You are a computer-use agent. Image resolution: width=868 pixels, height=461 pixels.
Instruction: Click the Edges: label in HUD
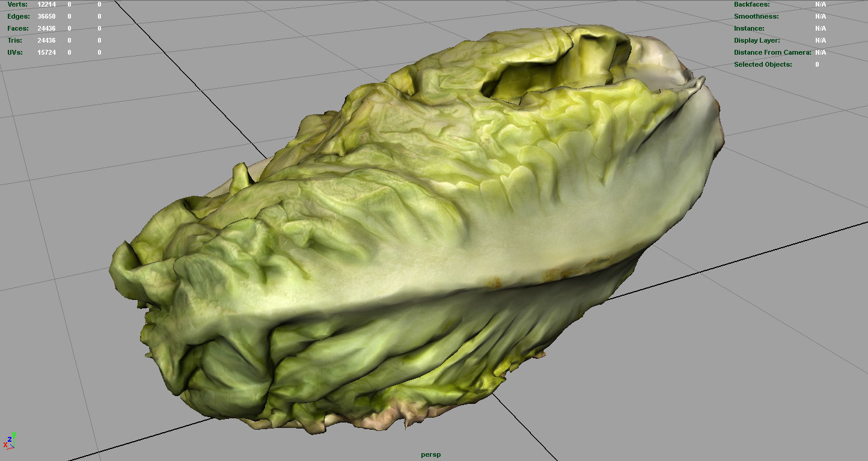point(18,16)
